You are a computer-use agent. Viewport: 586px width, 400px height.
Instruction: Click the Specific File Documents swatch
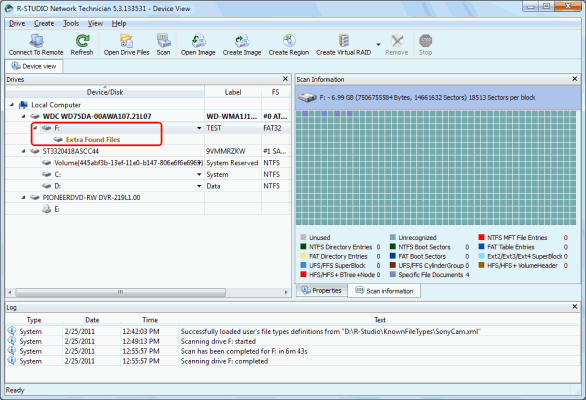[393, 274]
